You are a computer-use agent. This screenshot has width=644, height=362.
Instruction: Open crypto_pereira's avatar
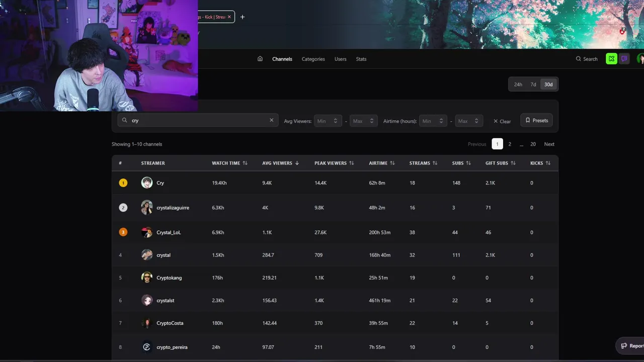[x=147, y=347]
